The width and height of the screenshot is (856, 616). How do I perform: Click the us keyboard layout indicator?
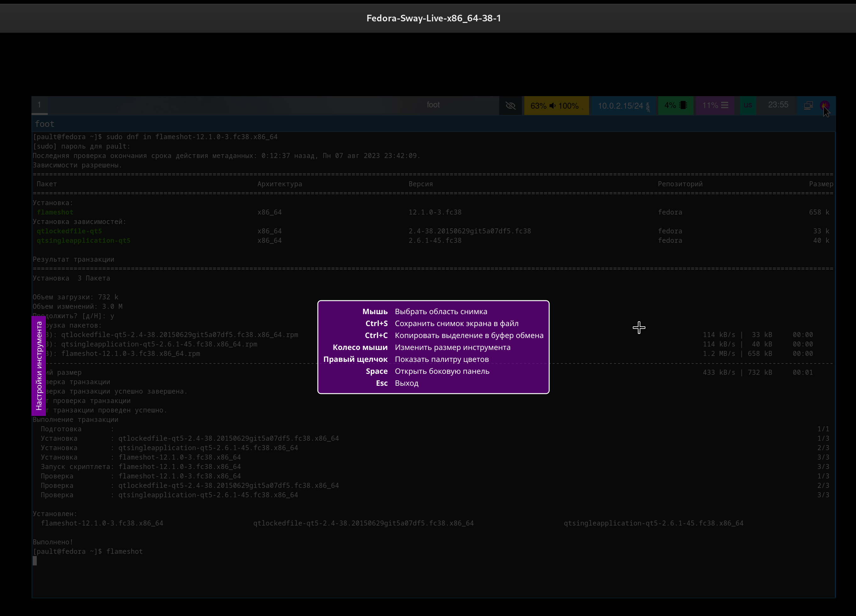(x=748, y=105)
